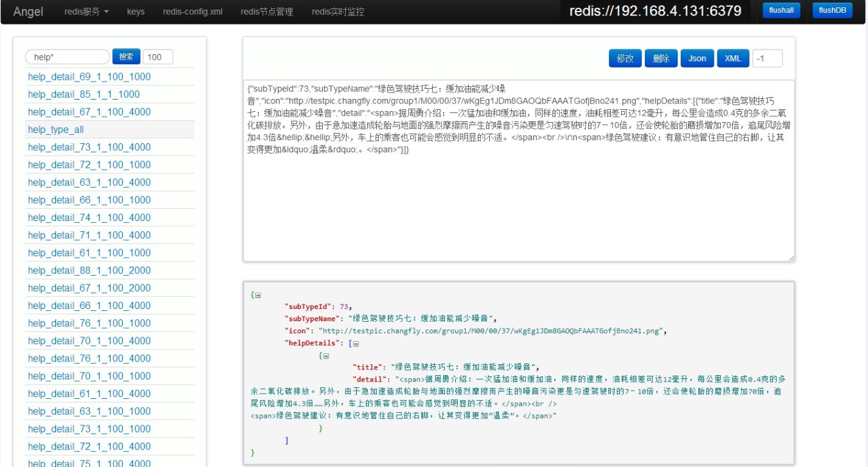The height and width of the screenshot is (467, 868).
Task: Open the redis服务 dropdown menu
Action: (x=86, y=12)
